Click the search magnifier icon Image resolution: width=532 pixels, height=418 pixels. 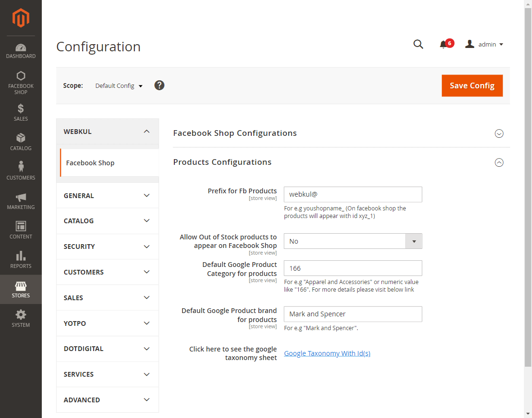(x=418, y=44)
